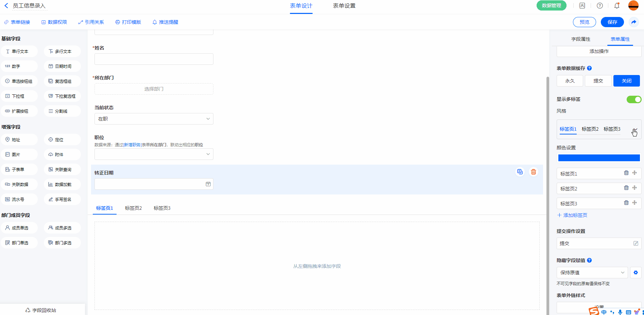Expand the 职位 dropdown
This screenshot has height=315, width=644.
click(154, 154)
